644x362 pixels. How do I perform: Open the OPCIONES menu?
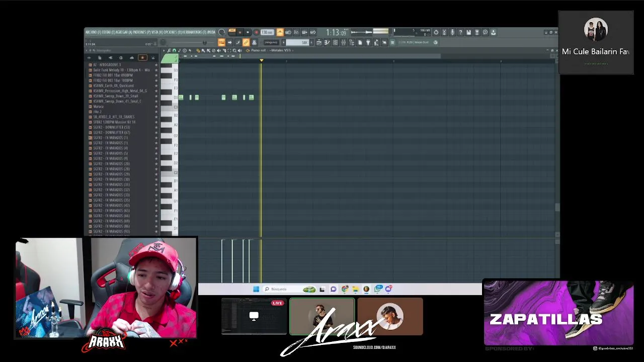173,32
